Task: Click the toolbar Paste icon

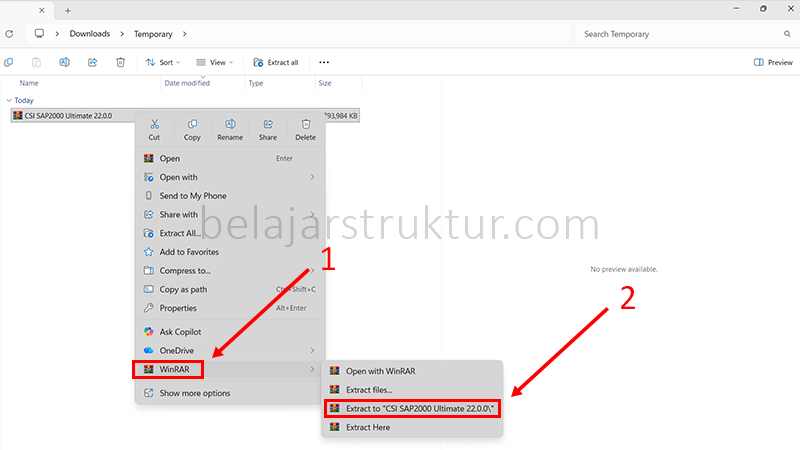Action: point(36,62)
